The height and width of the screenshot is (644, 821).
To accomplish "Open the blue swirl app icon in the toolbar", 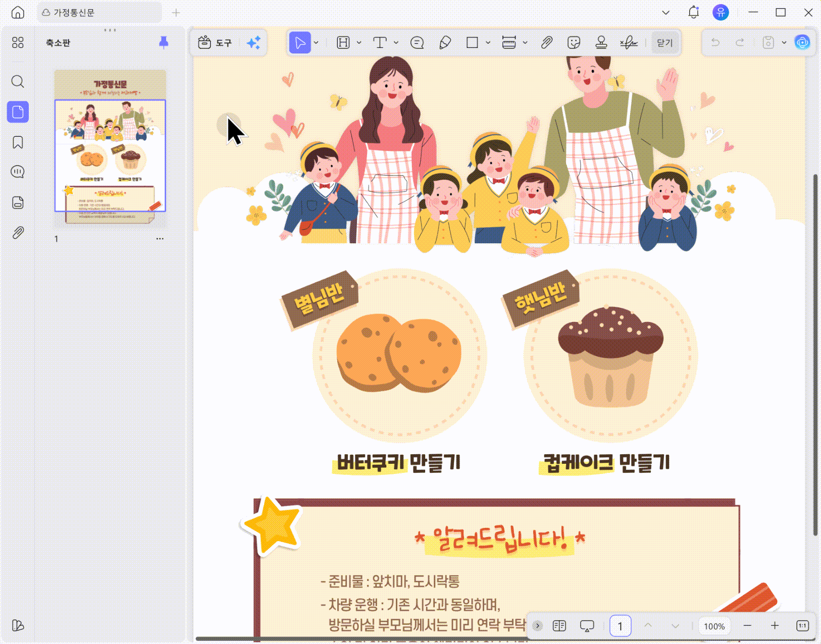I will [802, 42].
